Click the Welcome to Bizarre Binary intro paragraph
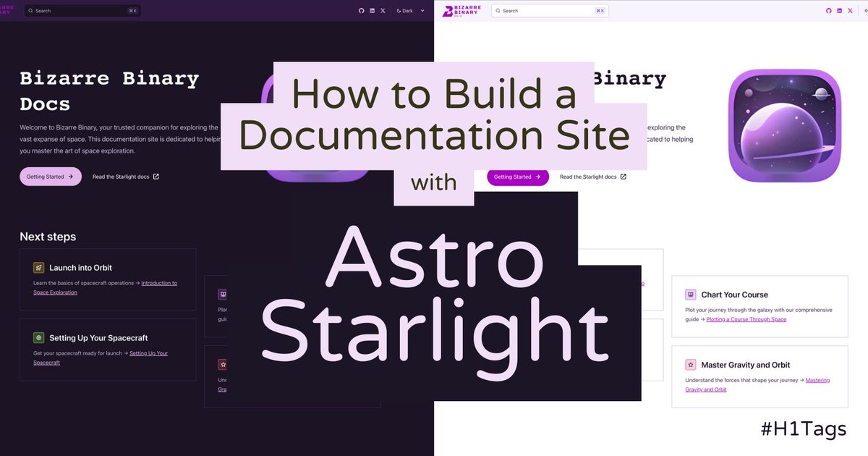The width and height of the screenshot is (868, 456). (x=119, y=139)
